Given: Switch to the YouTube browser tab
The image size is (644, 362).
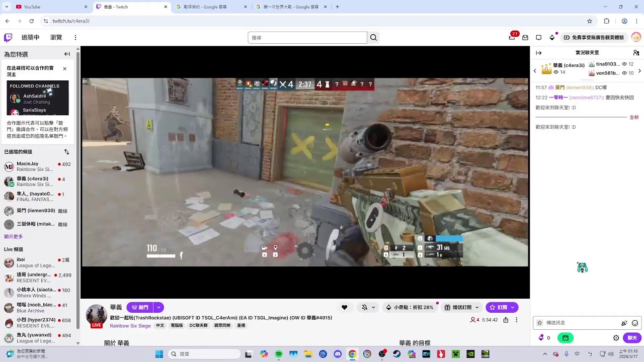Looking at the screenshot, I should pyautogui.click(x=52, y=7).
